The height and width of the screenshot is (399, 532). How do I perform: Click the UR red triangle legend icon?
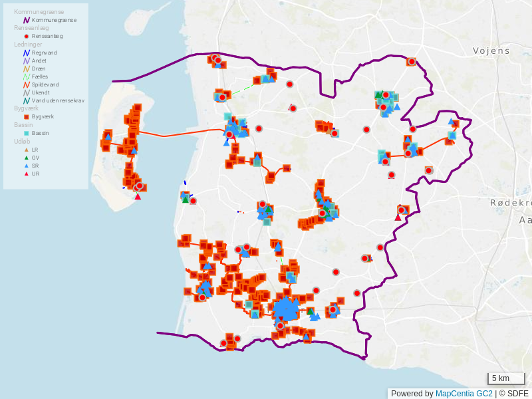point(27,174)
